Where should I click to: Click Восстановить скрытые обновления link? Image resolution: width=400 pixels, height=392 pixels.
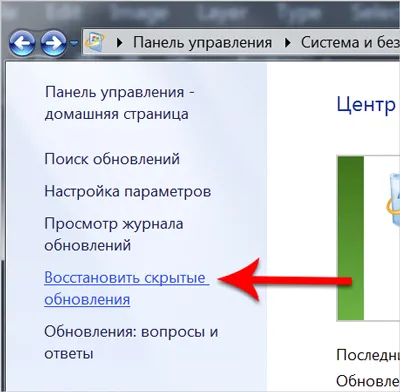click(127, 288)
